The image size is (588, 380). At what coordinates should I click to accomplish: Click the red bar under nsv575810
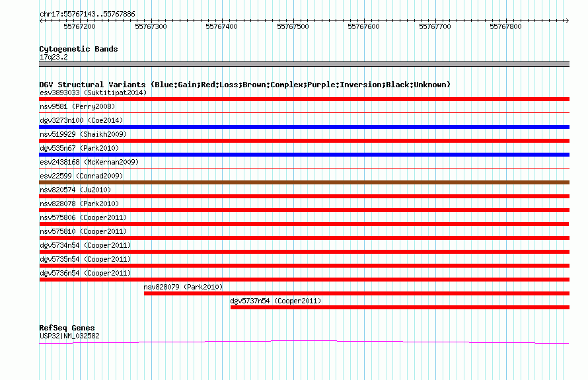pyautogui.click(x=304, y=238)
